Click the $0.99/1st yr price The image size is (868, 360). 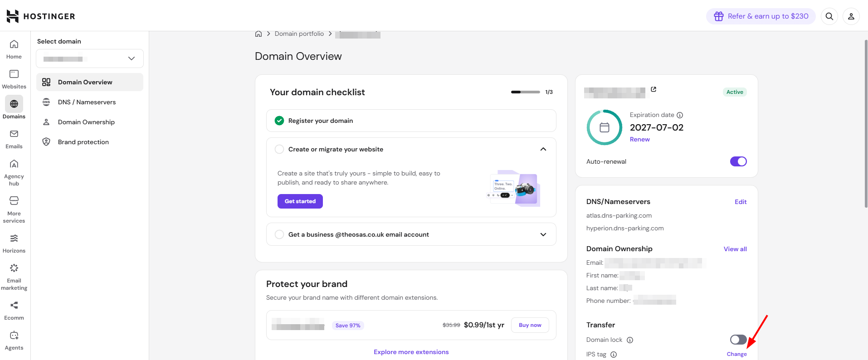tap(484, 325)
